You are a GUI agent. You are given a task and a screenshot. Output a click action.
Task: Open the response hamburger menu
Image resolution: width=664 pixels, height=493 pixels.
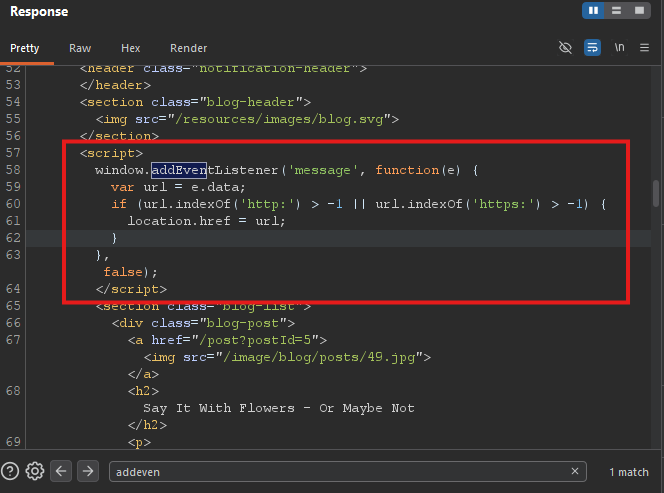pos(644,47)
